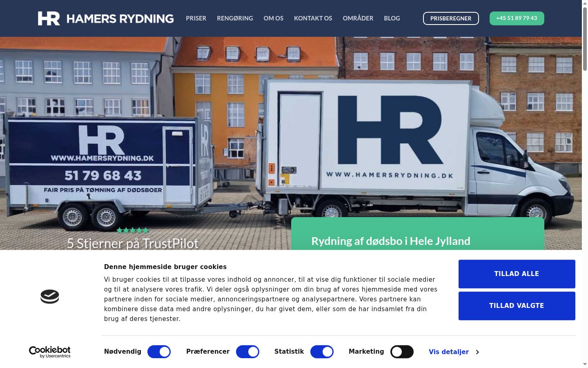Click the scrollbar down arrow
Image resolution: width=588 pixels, height=368 pixels.
tap(585, 364)
